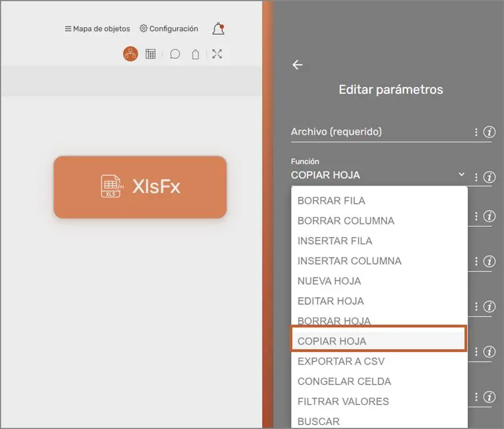
Task: Click options dots beside BORRAR COLUMNA row
Action: click(476, 216)
